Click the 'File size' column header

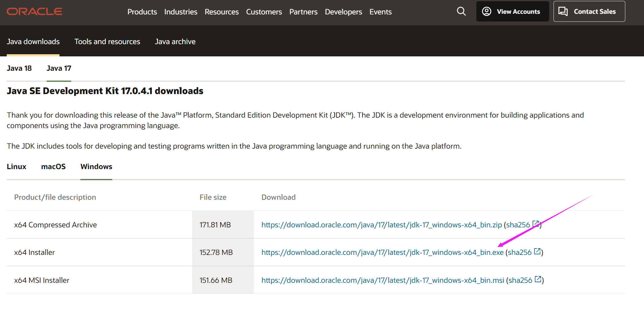tap(213, 197)
